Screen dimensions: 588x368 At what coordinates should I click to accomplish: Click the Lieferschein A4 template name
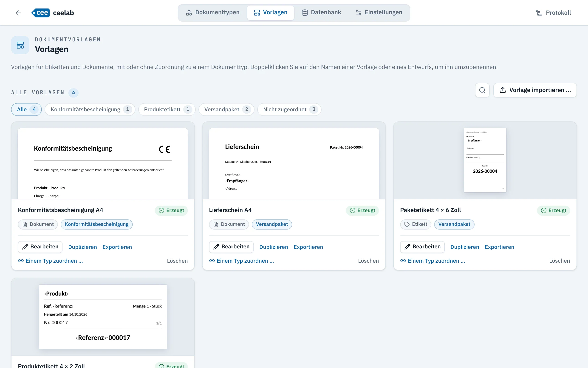click(x=230, y=210)
